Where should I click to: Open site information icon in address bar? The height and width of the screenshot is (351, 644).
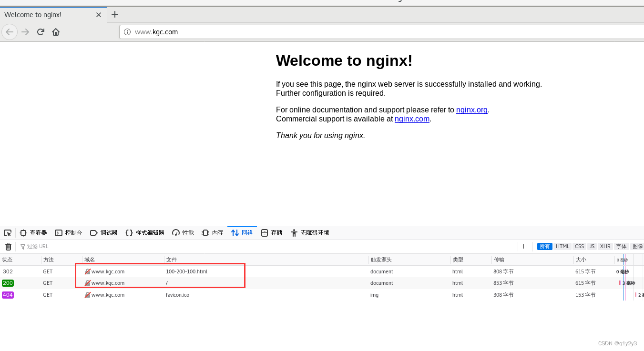point(127,32)
